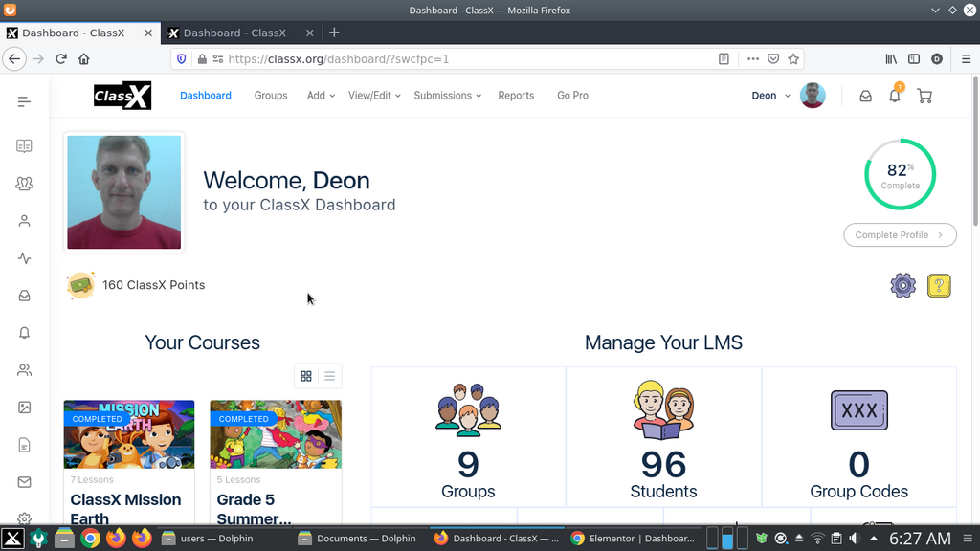Click the large Deon profile photo

tap(123, 192)
